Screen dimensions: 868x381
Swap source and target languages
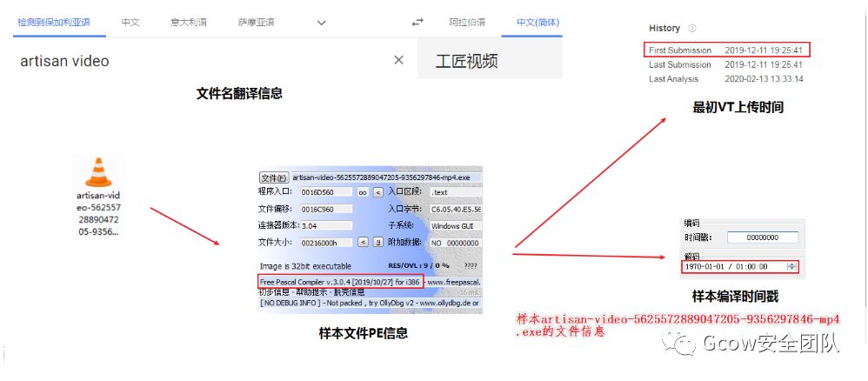pos(417,23)
